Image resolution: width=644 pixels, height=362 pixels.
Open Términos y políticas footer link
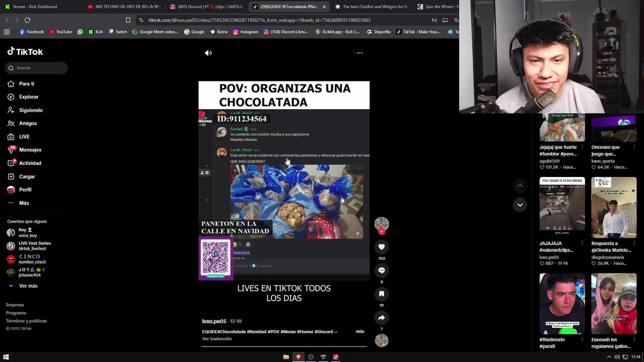26,321
